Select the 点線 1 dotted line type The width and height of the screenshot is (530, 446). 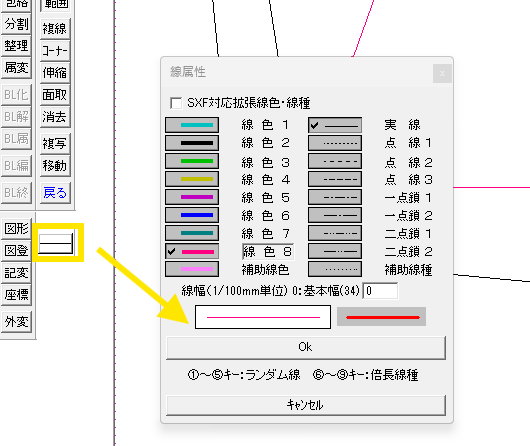[335, 143]
